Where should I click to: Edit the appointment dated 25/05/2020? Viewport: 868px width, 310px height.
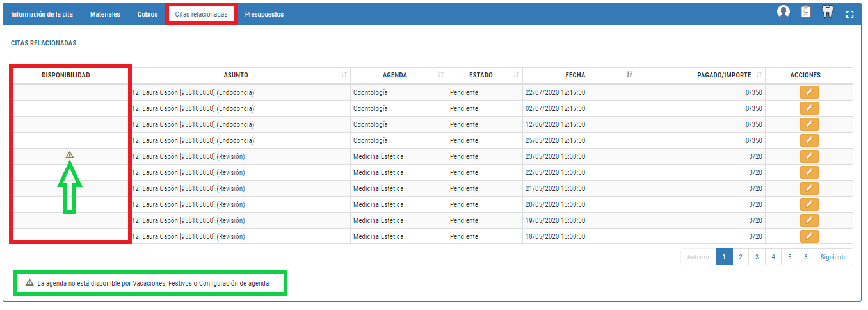(x=809, y=140)
